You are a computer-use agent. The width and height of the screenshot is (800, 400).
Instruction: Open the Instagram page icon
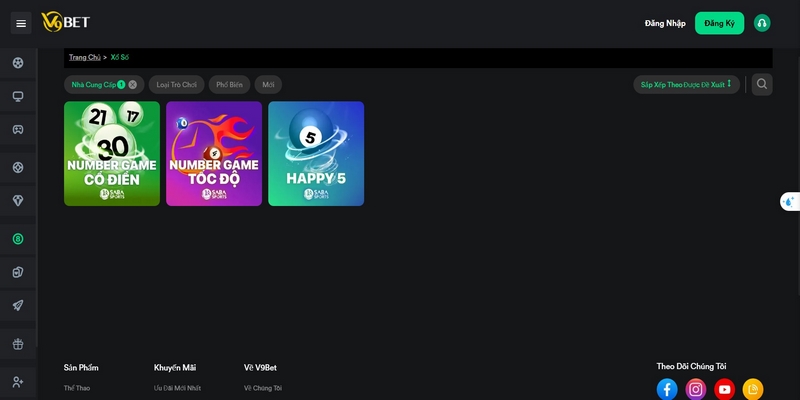point(695,389)
